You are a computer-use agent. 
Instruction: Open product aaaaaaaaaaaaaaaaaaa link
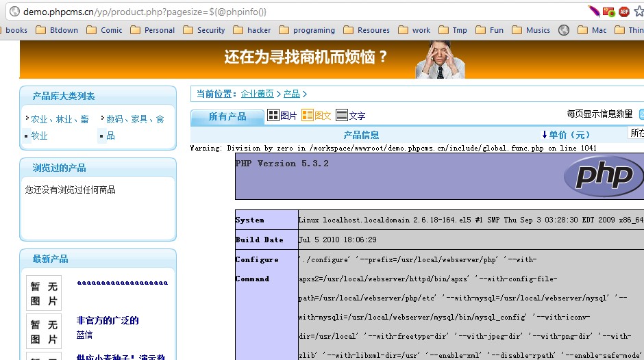point(123,283)
